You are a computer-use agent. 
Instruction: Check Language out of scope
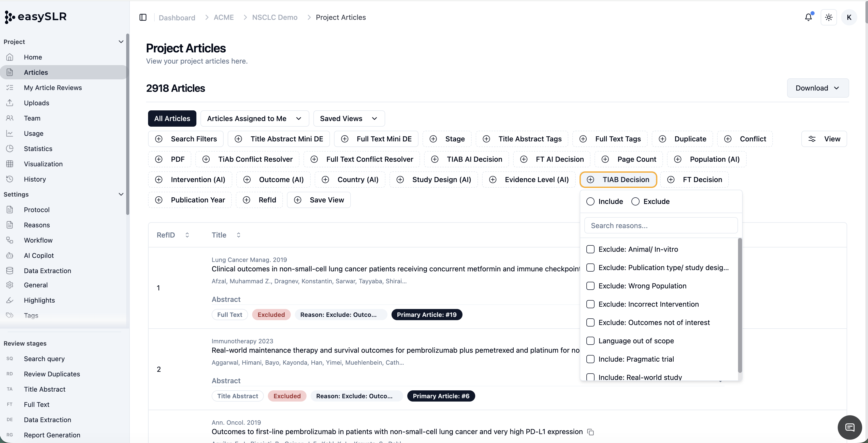(x=590, y=341)
